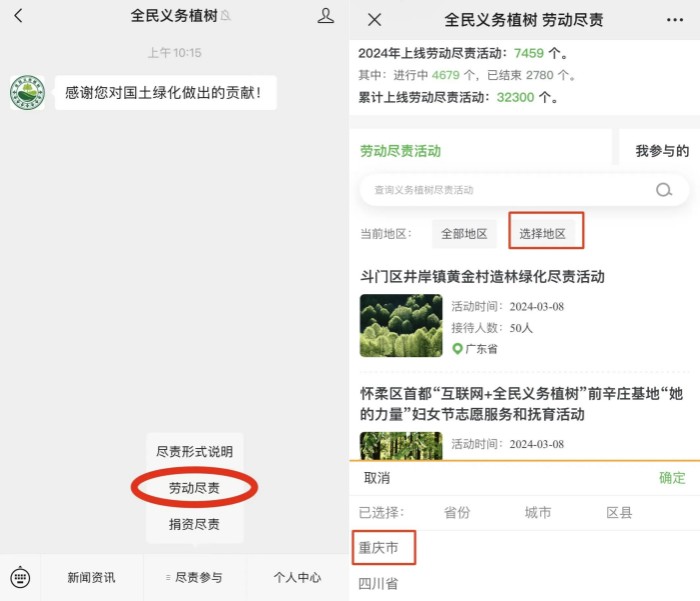This screenshot has height=601, width=700.
Task: Confirm region selection with 确定
Action: point(672,478)
